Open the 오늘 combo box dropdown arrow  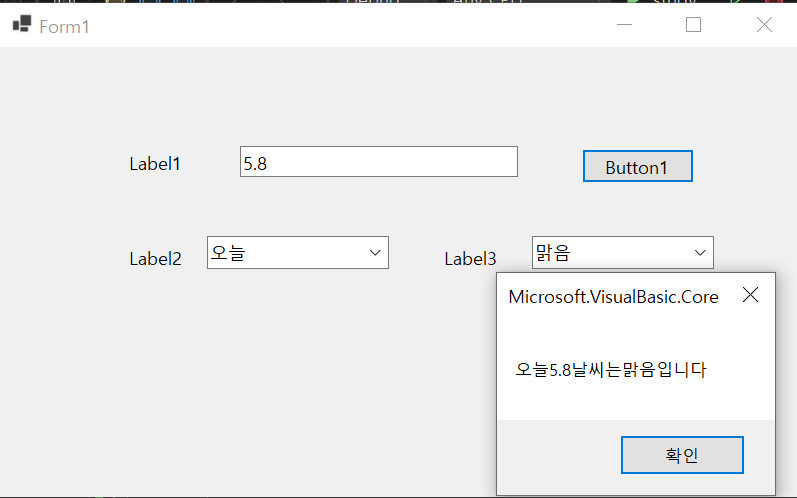click(375, 253)
